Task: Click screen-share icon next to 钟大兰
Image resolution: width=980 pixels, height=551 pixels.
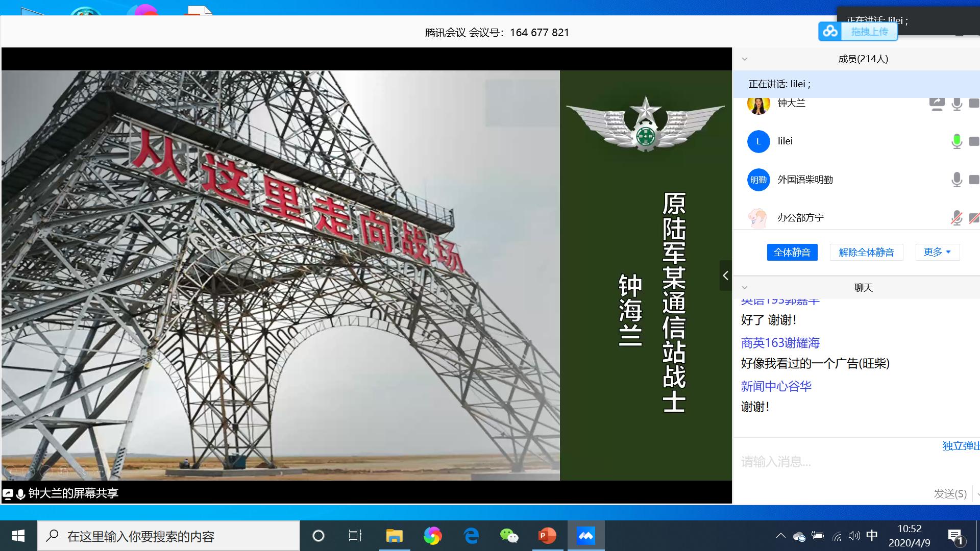Action: tap(937, 104)
